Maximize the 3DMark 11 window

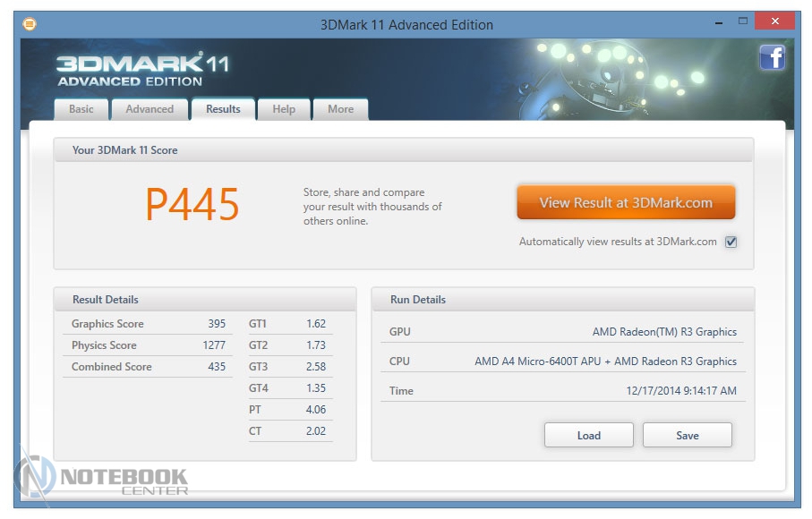(742, 21)
